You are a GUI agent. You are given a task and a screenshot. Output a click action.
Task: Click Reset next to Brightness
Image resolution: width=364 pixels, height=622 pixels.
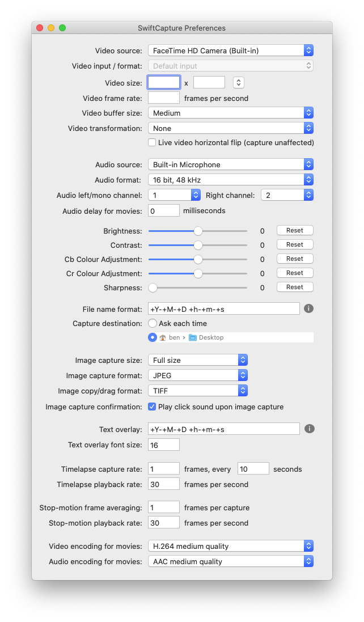(x=294, y=230)
